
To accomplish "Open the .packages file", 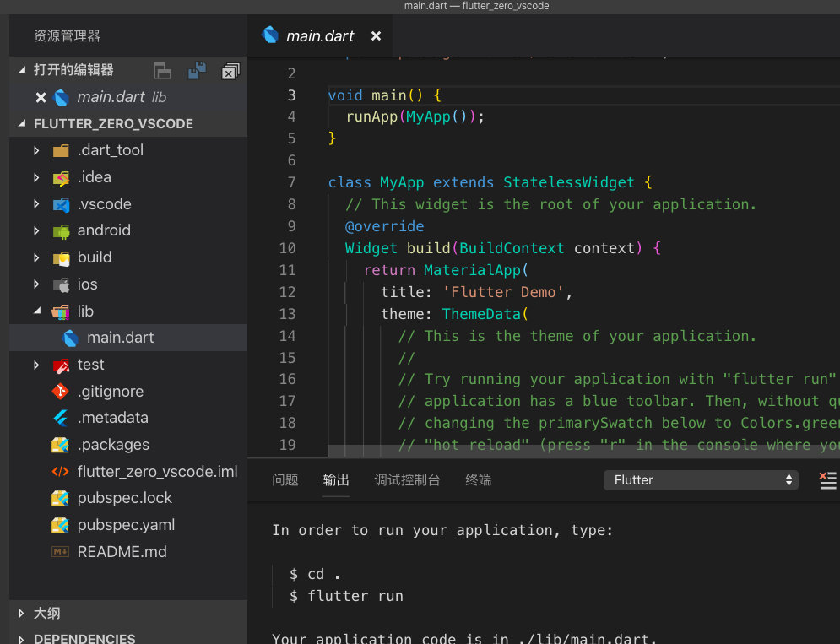I will pos(128,445).
